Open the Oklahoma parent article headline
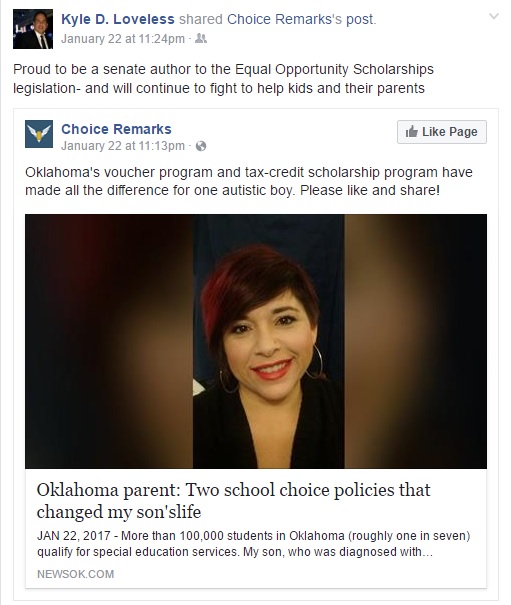Viewport: 511px width, 605px height. point(233,501)
